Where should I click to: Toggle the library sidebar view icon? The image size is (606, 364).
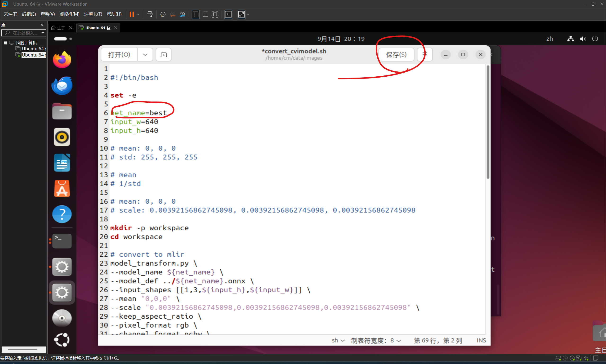click(196, 14)
